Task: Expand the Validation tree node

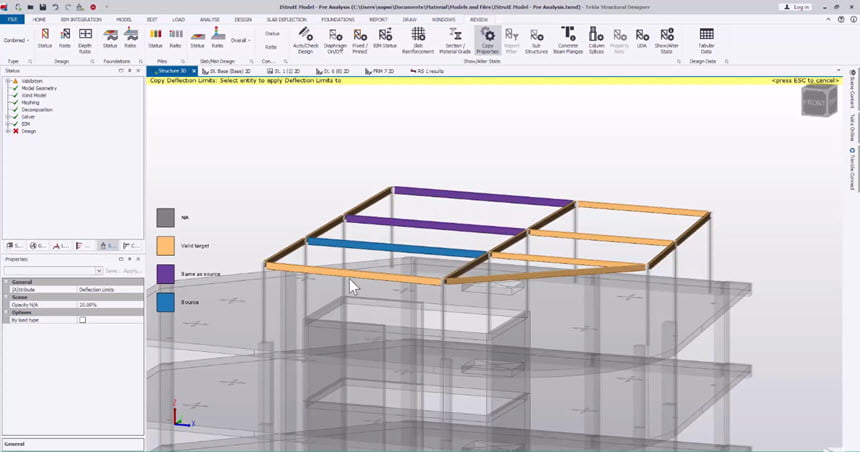Action: [x=8, y=81]
